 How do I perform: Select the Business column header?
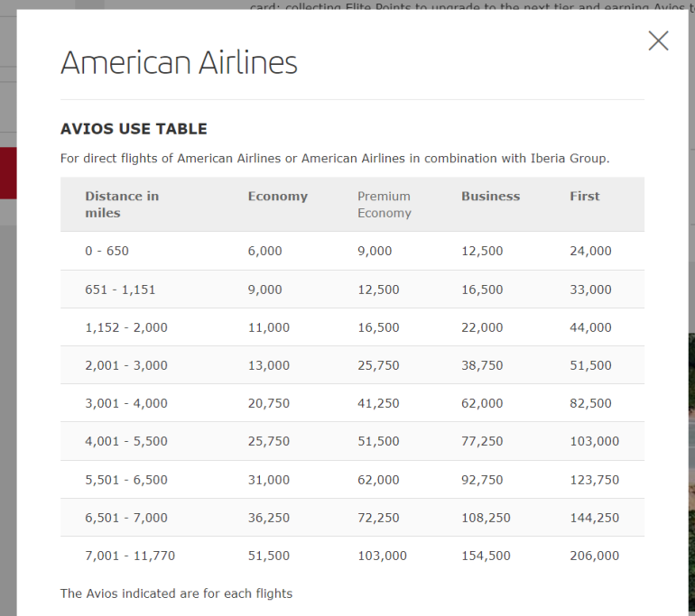coord(490,196)
